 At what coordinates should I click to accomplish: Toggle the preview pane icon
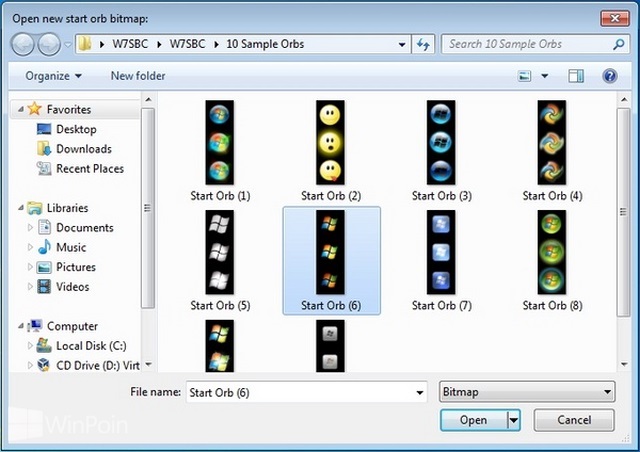[576, 76]
